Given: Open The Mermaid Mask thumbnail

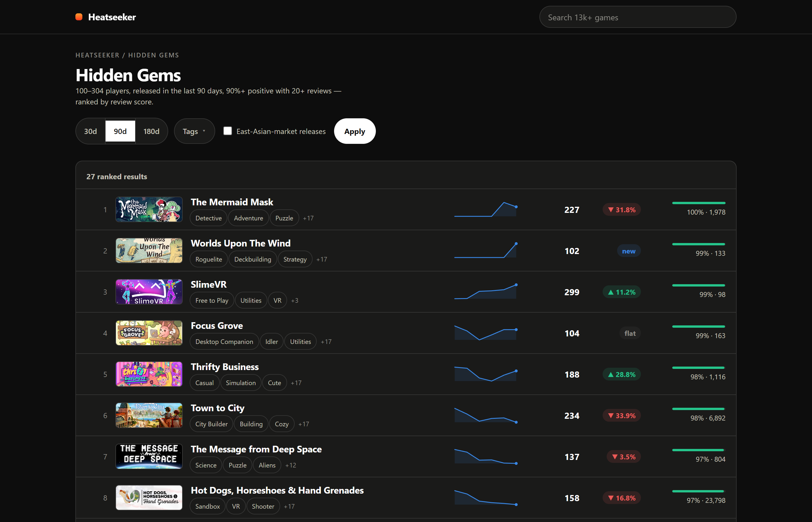Looking at the screenshot, I should coord(149,209).
